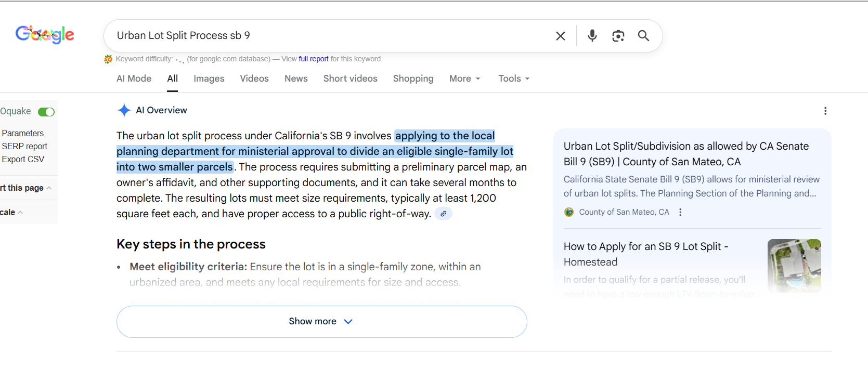Open the Tools dropdown
868x368 pixels.
tap(513, 78)
